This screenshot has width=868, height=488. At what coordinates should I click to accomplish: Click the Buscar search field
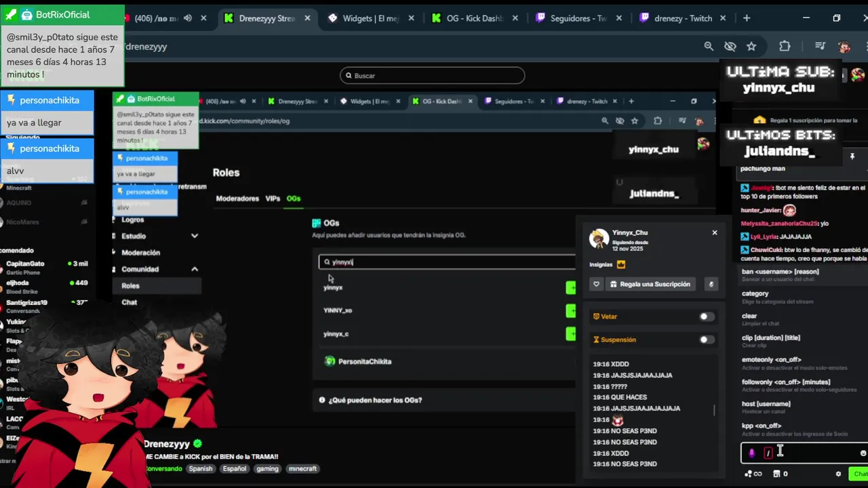(x=432, y=75)
